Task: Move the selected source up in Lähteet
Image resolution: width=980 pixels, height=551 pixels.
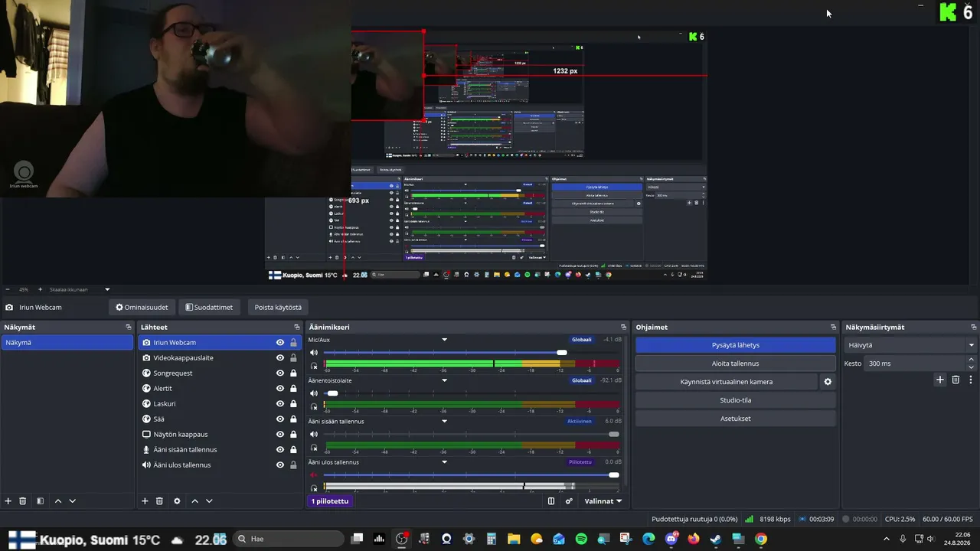Action: pyautogui.click(x=194, y=501)
